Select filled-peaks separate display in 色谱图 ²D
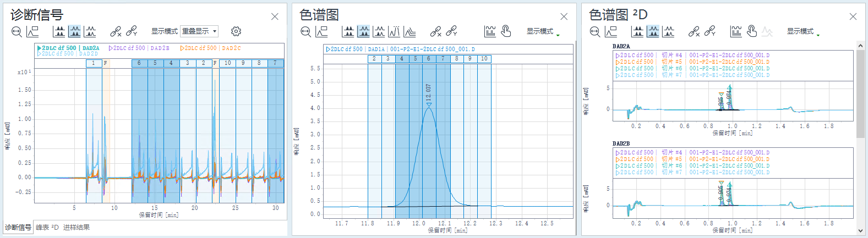Image resolution: width=868 pixels, height=238 pixels. pos(637,31)
